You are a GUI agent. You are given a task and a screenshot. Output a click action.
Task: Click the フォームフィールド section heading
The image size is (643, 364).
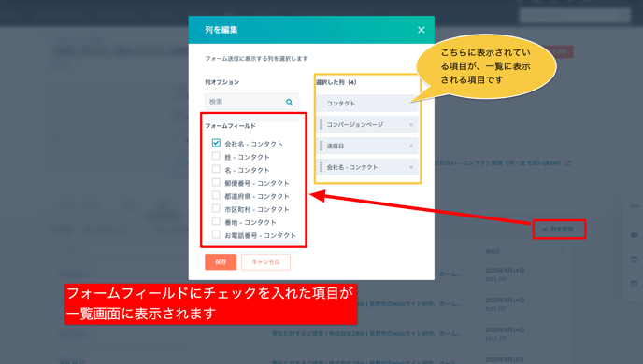[x=231, y=126]
